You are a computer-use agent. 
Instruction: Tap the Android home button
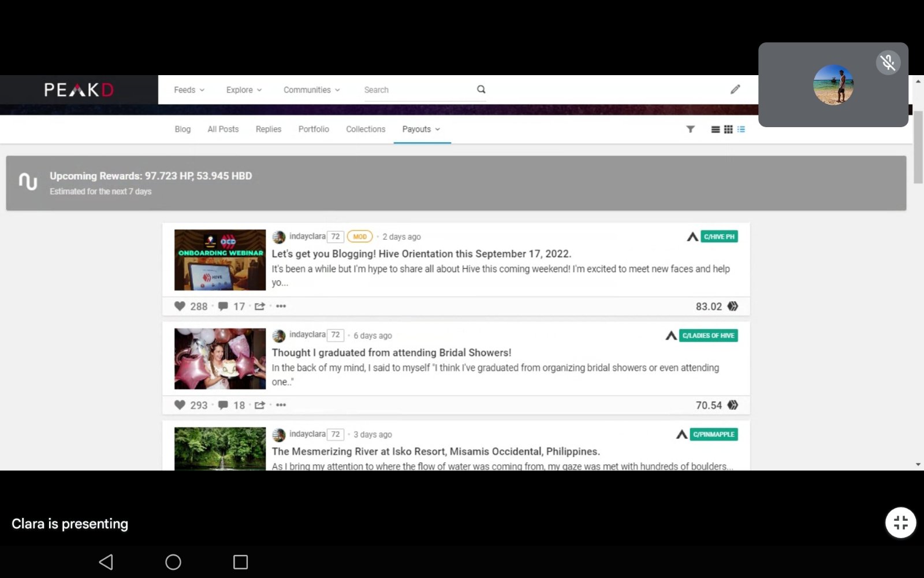click(173, 562)
